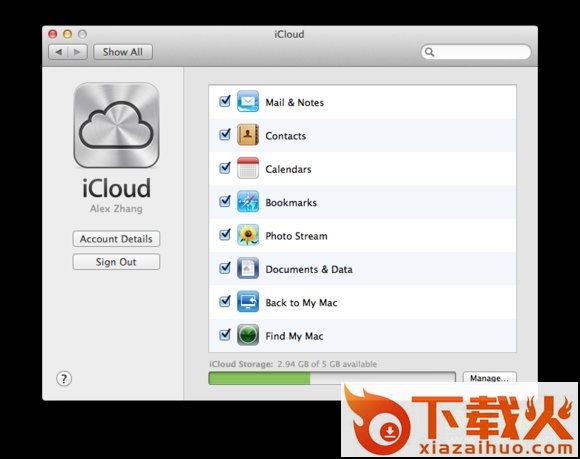Uncheck Find My Mac checkbox

coord(225,334)
